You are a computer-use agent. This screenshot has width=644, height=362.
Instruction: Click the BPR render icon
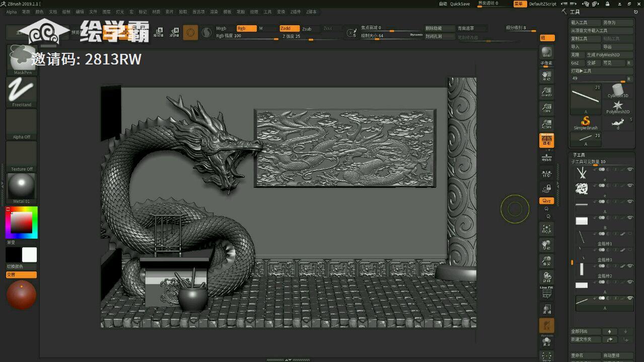point(546,52)
